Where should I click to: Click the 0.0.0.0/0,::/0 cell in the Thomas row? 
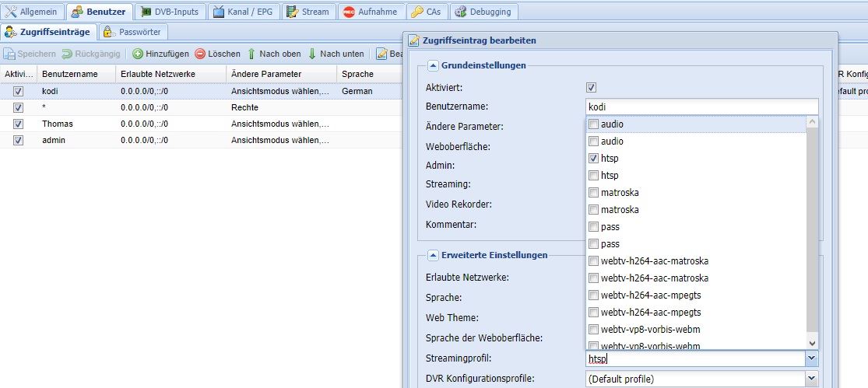tap(171, 124)
